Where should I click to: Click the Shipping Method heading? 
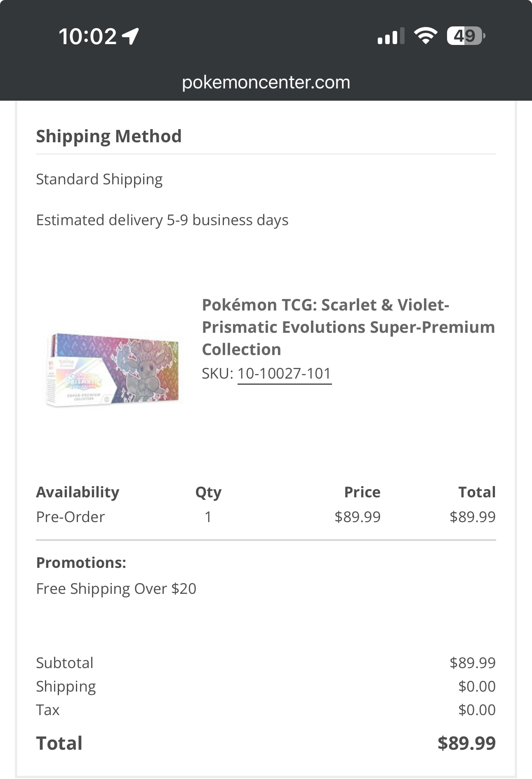[109, 136]
